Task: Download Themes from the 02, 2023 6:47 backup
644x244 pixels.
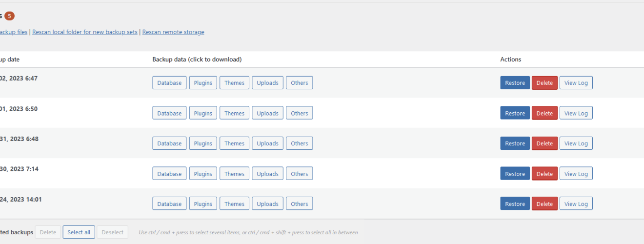Action: pyautogui.click(x=234, y=83)
